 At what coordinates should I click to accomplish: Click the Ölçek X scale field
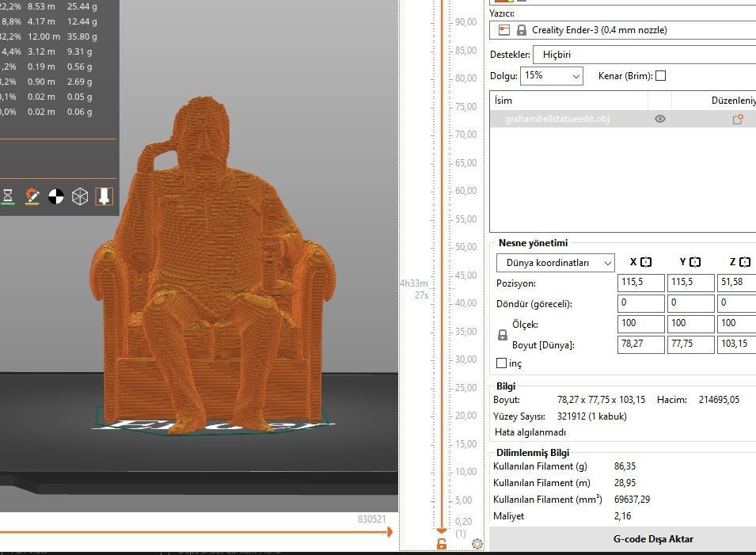640,324
